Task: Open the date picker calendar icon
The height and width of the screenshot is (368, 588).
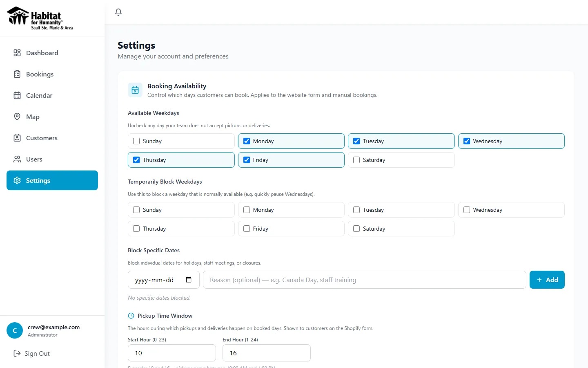Action: (x=189, y=280)
